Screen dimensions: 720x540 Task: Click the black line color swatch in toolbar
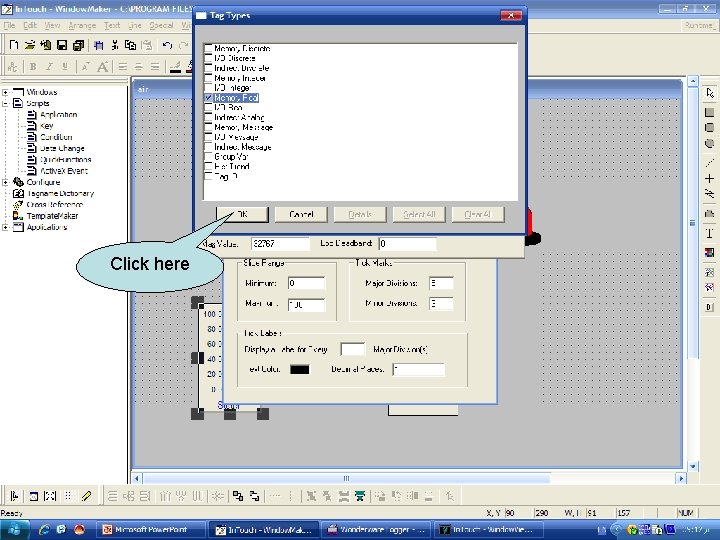point(175,67)
